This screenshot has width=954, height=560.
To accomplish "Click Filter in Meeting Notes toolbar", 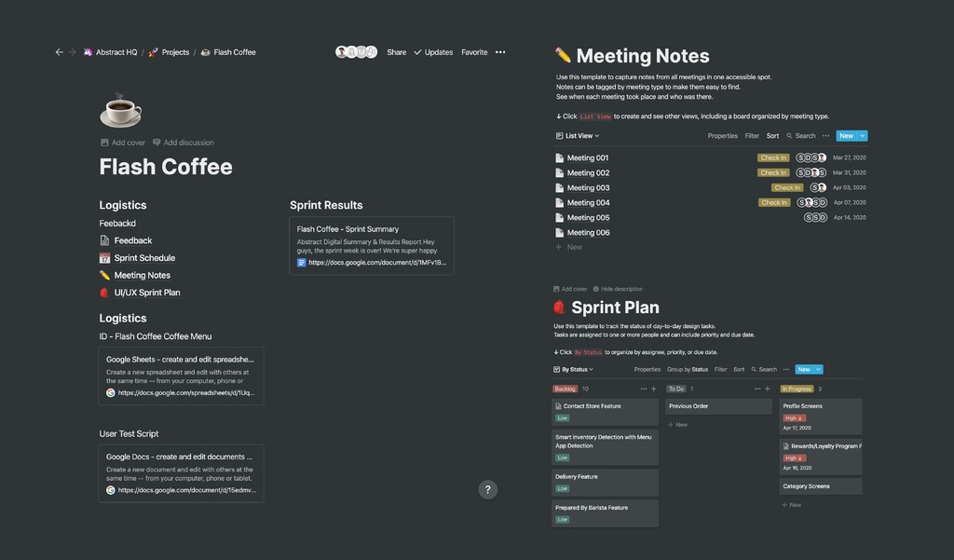I will (x=752, y=136).
